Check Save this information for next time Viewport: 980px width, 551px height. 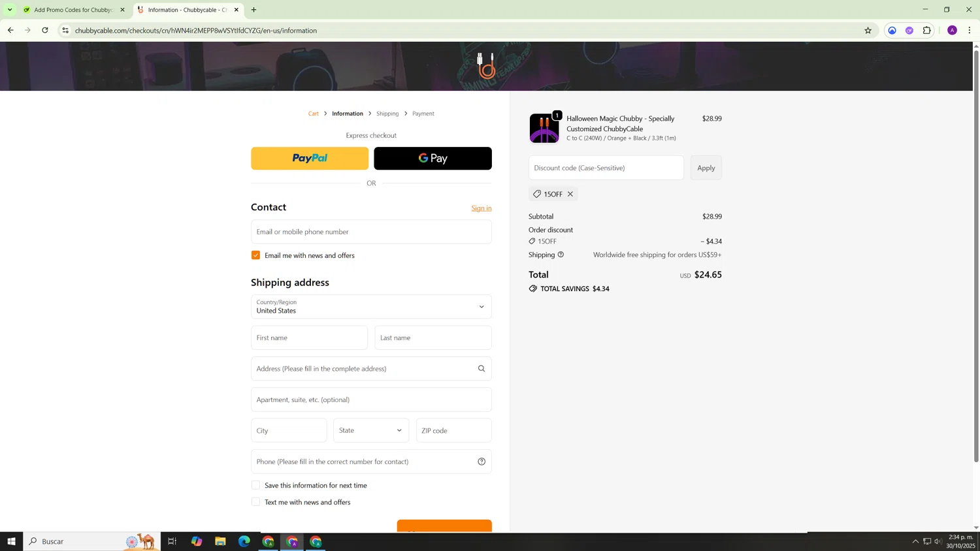pyautogui.click(x=255, y=485)
